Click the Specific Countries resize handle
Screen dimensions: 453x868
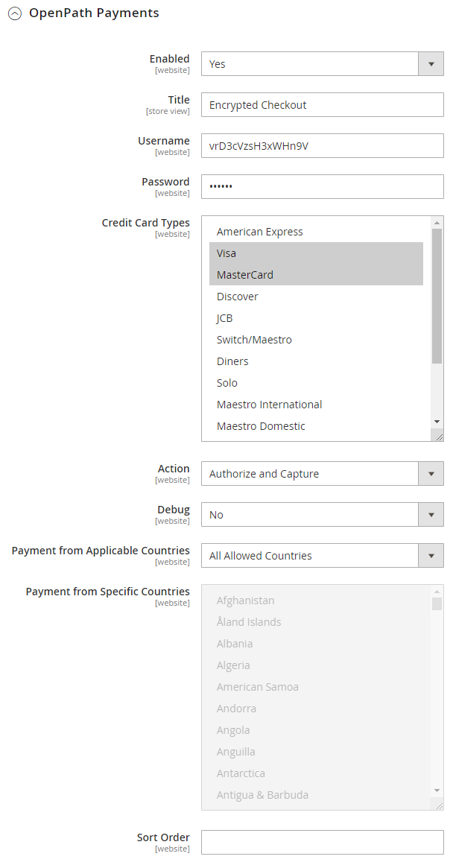pos(439,805)
